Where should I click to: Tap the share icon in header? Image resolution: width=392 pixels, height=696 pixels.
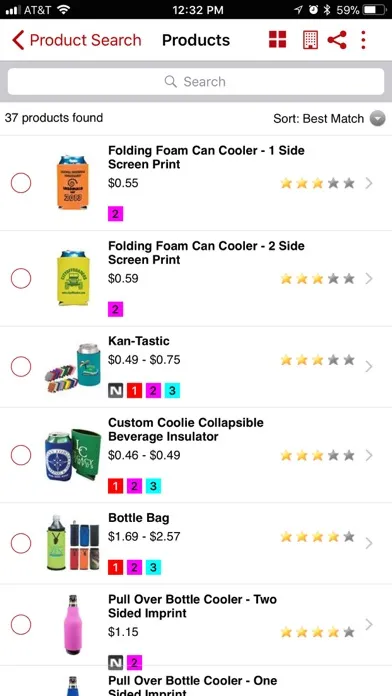pyautogui.click(x=337, y=40)
